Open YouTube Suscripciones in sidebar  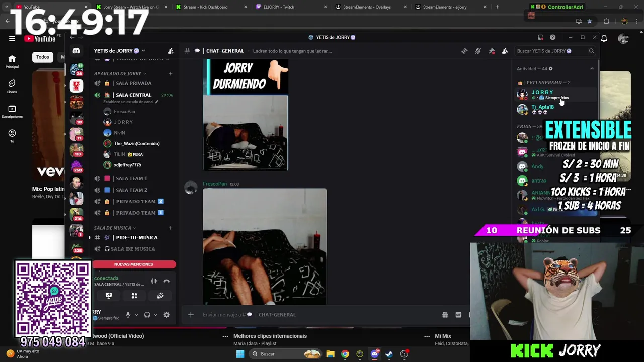coord(12,111)
